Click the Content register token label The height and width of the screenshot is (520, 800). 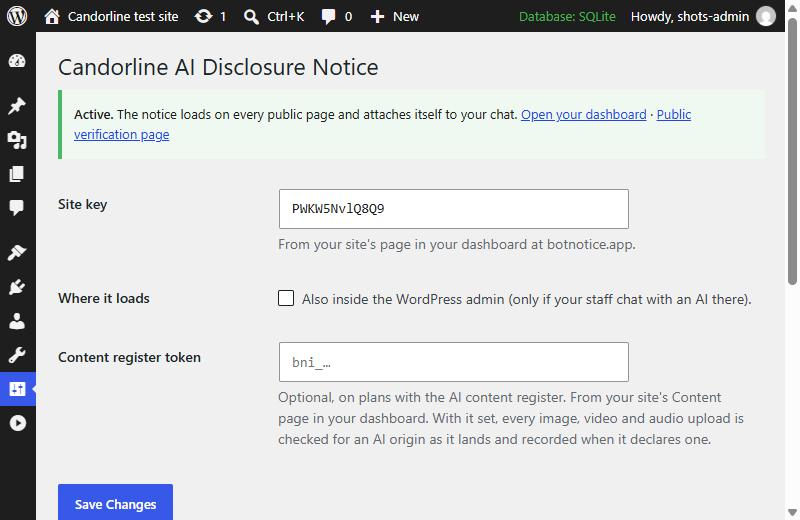pyautogui.click(x=129, y=357)
